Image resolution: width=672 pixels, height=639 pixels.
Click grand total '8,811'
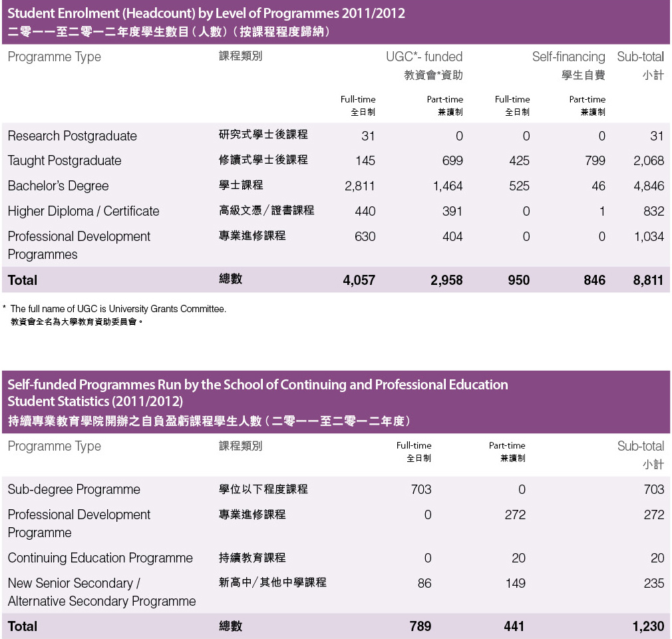[649, 280]
